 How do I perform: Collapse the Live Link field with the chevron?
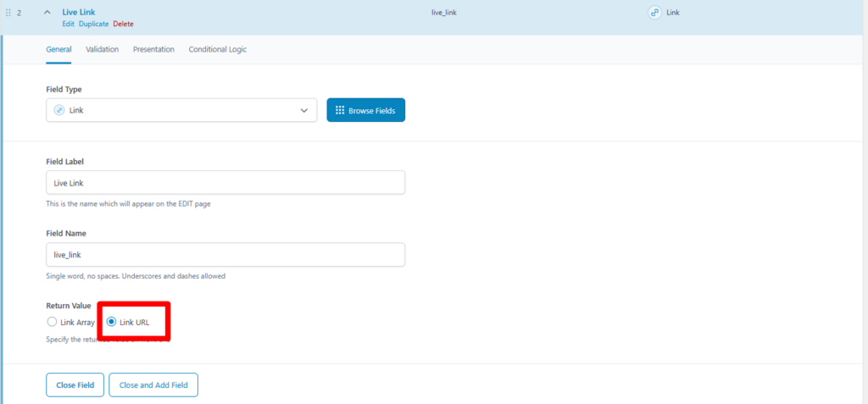point(47,12)
